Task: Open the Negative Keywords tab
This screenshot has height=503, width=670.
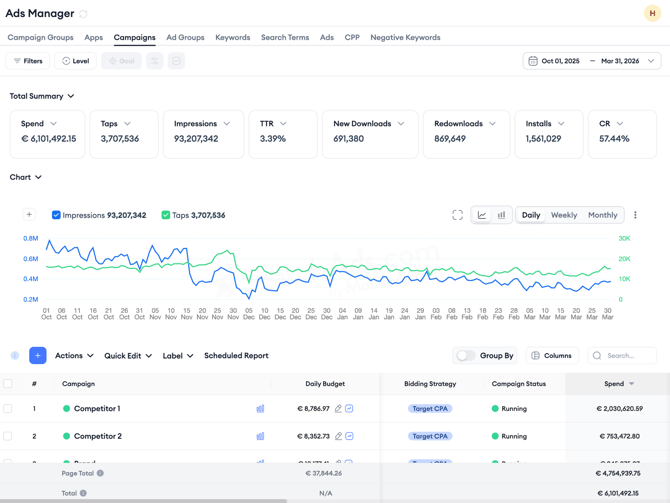Action: [405, 38]
